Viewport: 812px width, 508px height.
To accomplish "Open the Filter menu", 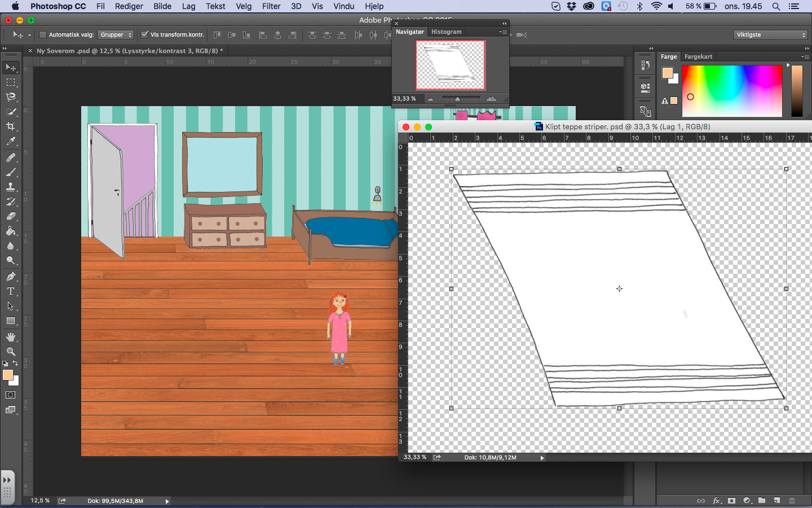I will click(271, 6).
